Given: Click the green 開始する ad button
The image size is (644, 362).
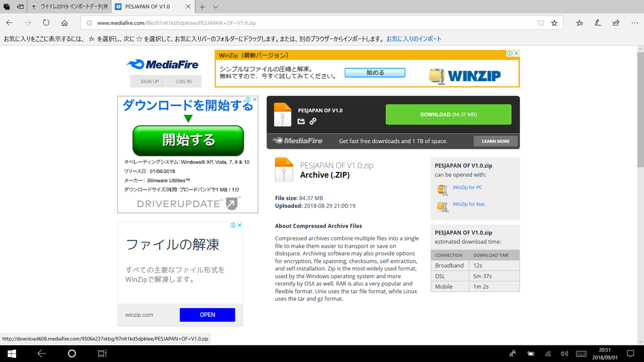Looking at the screenshot, I should pos(188,140).
